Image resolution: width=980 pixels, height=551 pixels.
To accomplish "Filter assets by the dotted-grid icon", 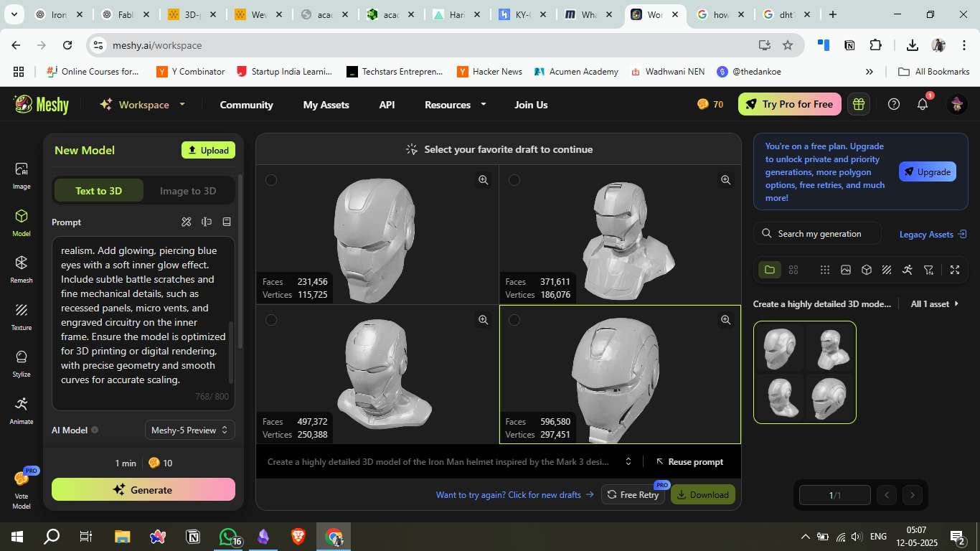I will pyautogui.click(x=825, y=270).
